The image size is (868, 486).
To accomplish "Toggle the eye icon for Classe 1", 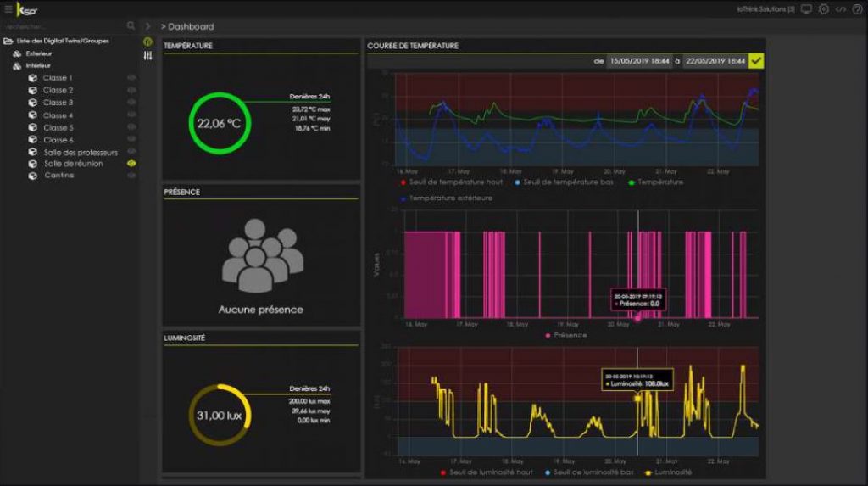I will pyautogui.click(x=131, y=78).
